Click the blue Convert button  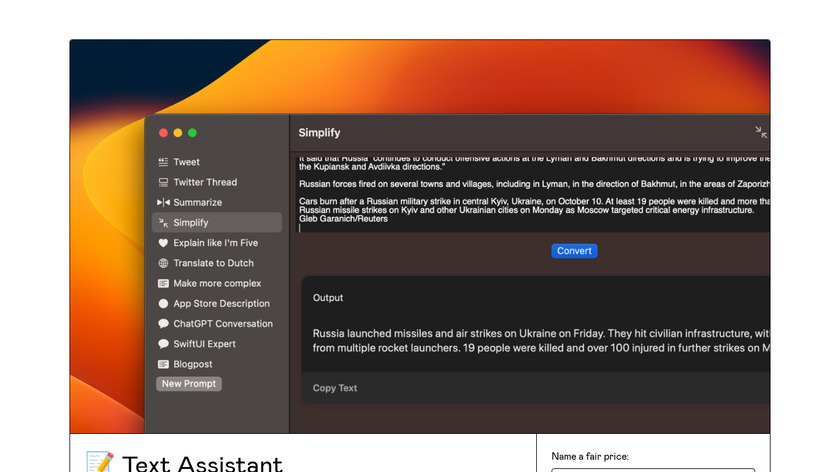(x=574, y=251)
